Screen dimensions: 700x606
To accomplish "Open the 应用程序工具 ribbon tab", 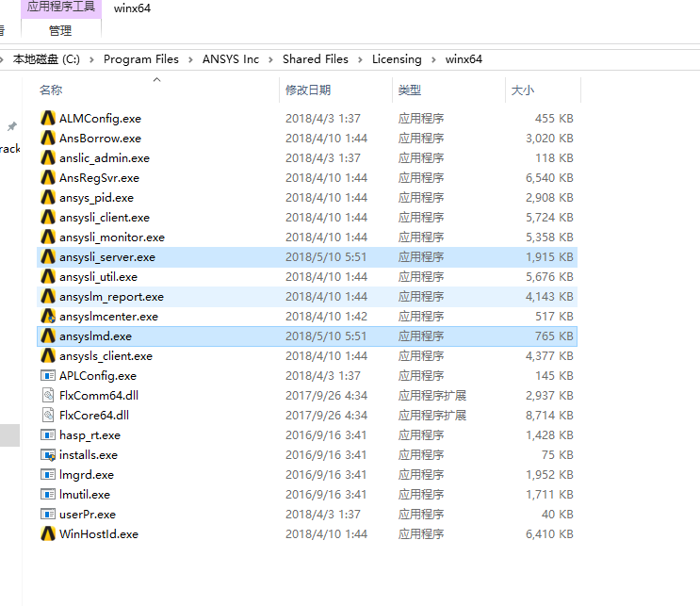I will point(61,8).
